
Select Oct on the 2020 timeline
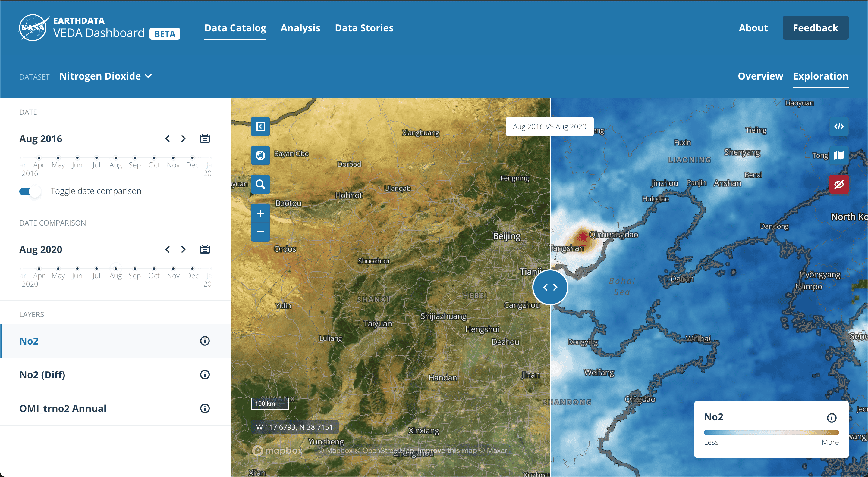pos(154,269)
